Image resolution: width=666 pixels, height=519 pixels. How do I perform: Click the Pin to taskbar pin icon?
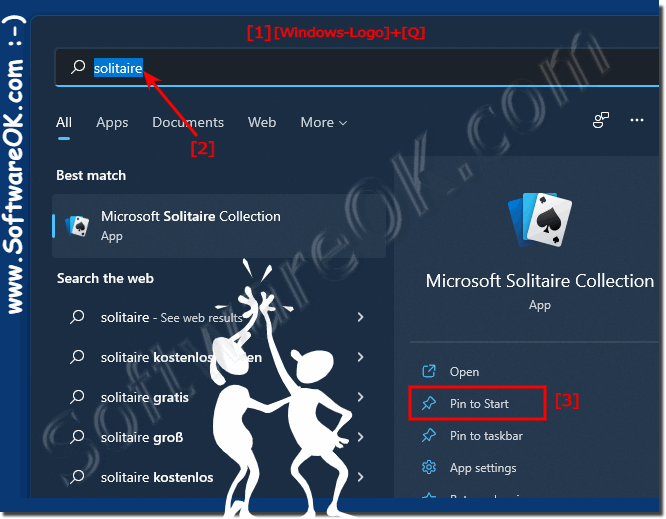[429, 436]
